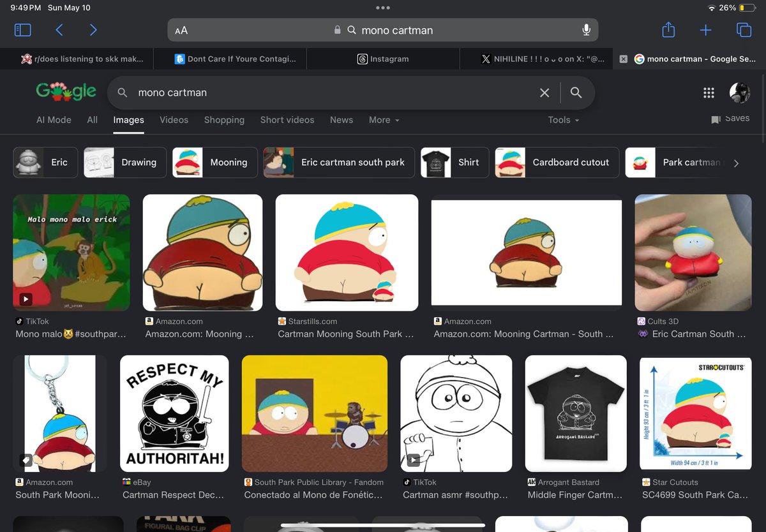Open the TikTok Mono malo result link
This screenshot has width=766, height=532.
[71, 334]
